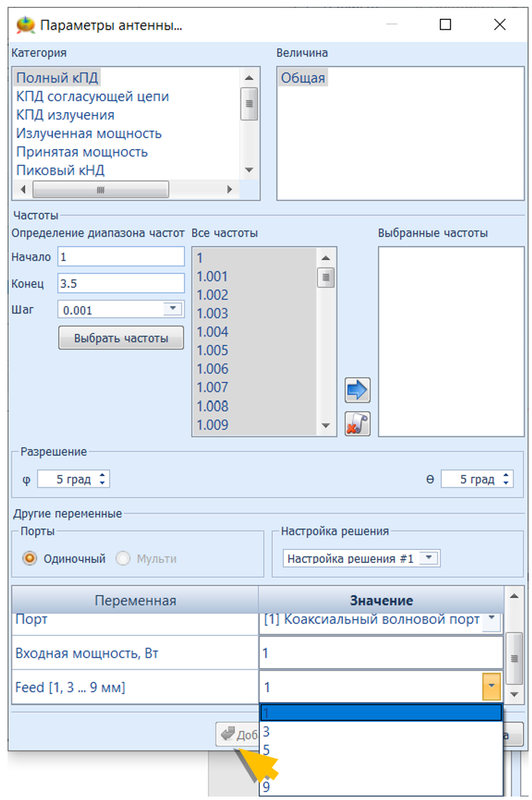Select the Одиночный radio button
Screen dimensions: 532x800
click(x=30, y=559)
